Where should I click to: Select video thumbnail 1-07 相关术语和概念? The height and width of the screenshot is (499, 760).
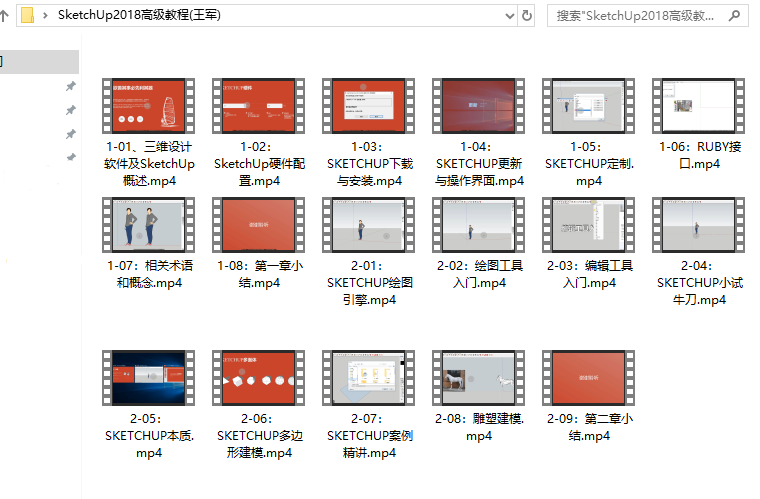(x=148, y=225)
